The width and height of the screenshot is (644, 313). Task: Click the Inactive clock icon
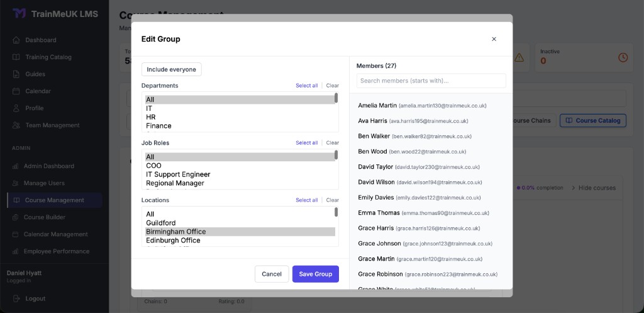[x=623, y=57]
